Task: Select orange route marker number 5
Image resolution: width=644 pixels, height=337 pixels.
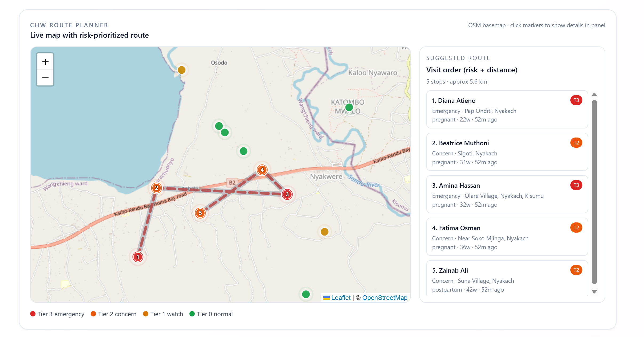Action: pos(200,213)
